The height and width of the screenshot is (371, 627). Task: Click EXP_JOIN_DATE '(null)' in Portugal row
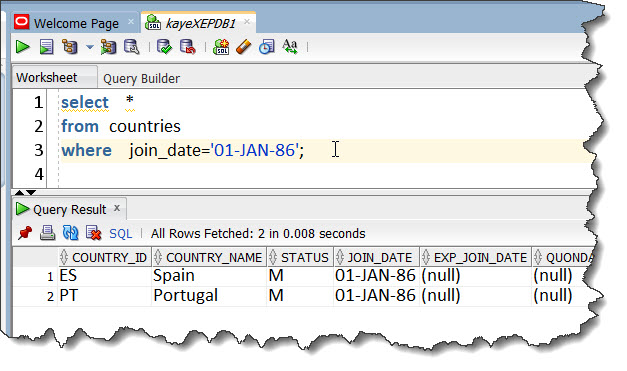(x=475, y=296)
